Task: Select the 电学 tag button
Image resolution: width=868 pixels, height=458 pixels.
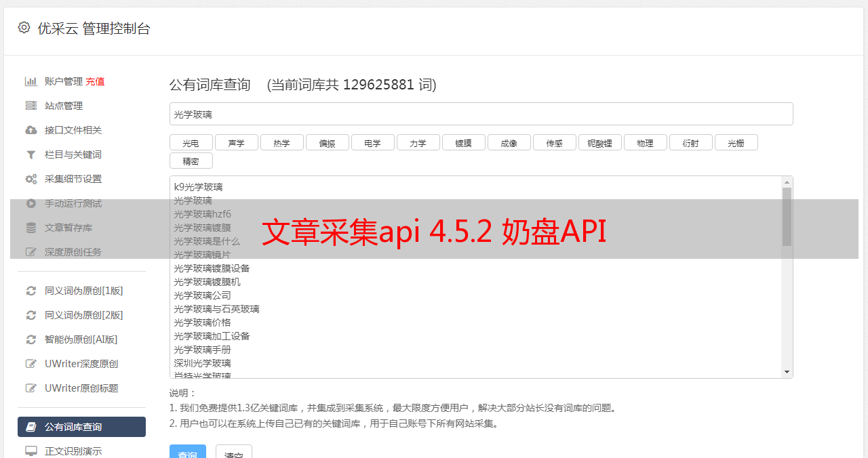Action: pos(372,142)
